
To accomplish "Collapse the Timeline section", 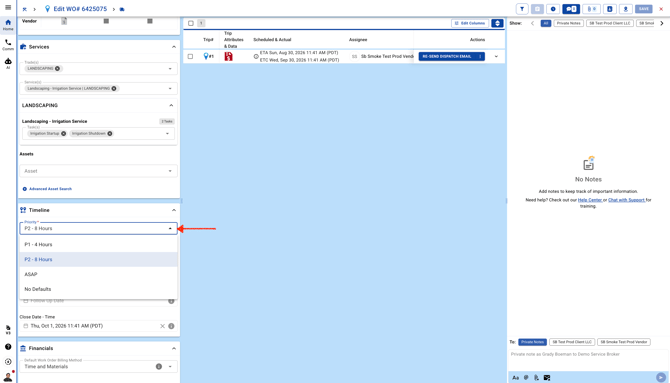I will pyautogui.click(x=173, y=210).
